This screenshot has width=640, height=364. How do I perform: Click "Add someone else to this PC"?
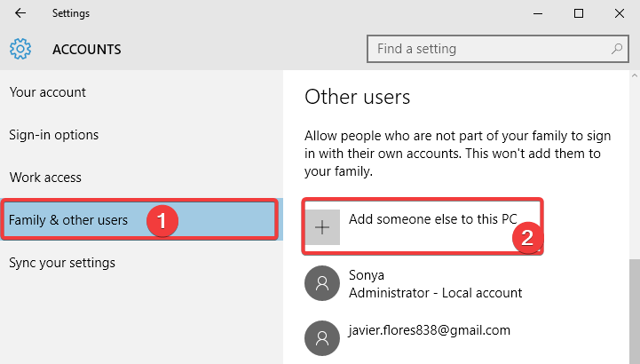(432, 219)
